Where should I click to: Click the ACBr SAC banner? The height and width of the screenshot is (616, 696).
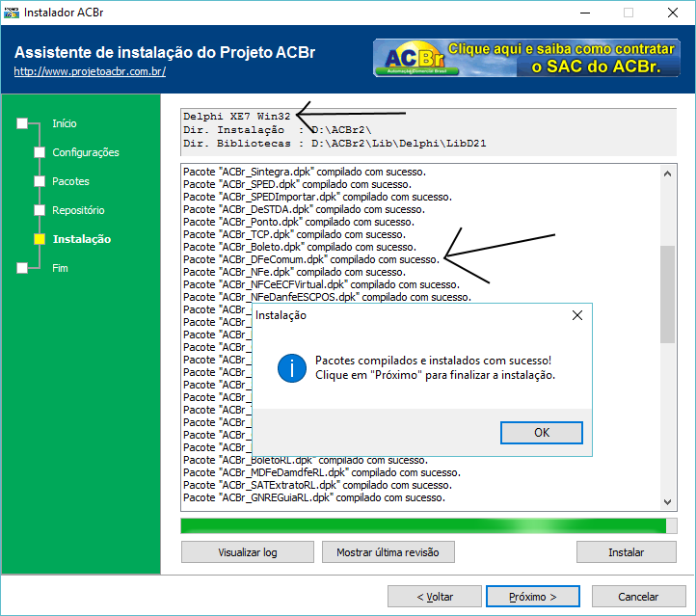[x=526, y=58]
